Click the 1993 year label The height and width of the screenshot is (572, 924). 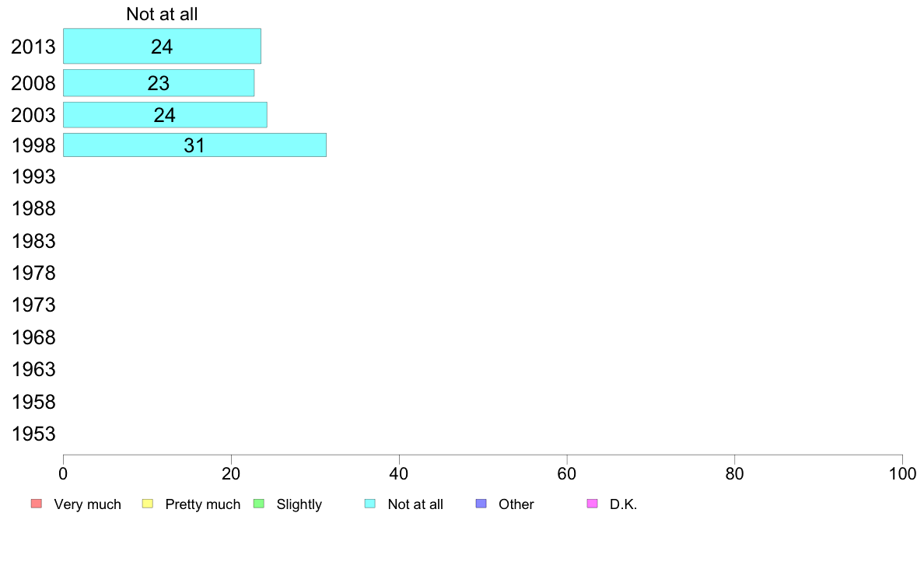(x=33, y=177)
